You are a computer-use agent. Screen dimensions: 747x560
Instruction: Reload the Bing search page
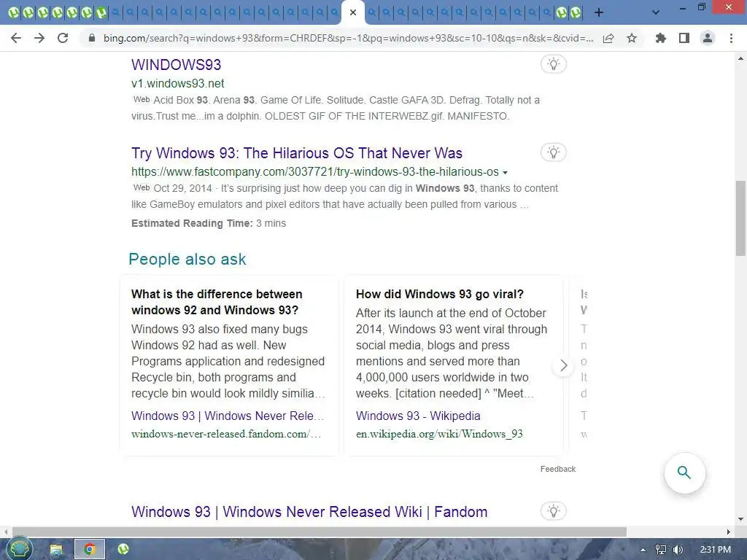(63, 38)
